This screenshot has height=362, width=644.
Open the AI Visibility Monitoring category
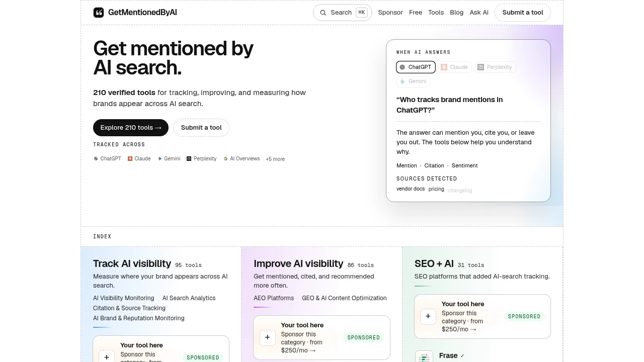[124, 298]
